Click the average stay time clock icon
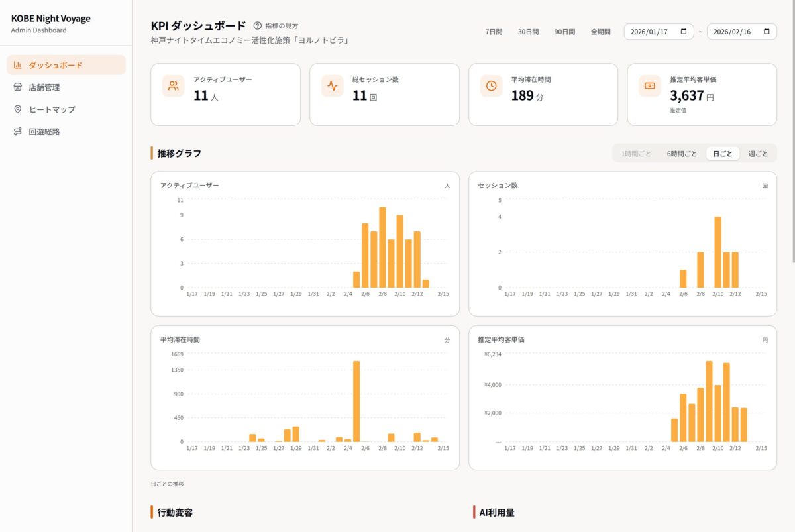This screenshot has width=795, height=532. click(x=492, y=86)
